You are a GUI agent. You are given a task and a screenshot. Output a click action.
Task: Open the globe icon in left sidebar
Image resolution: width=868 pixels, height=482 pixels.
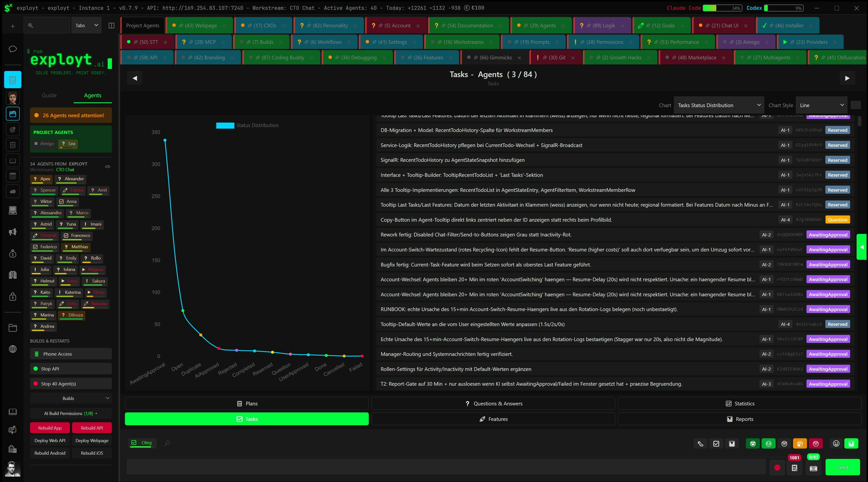tap(13, 349)
